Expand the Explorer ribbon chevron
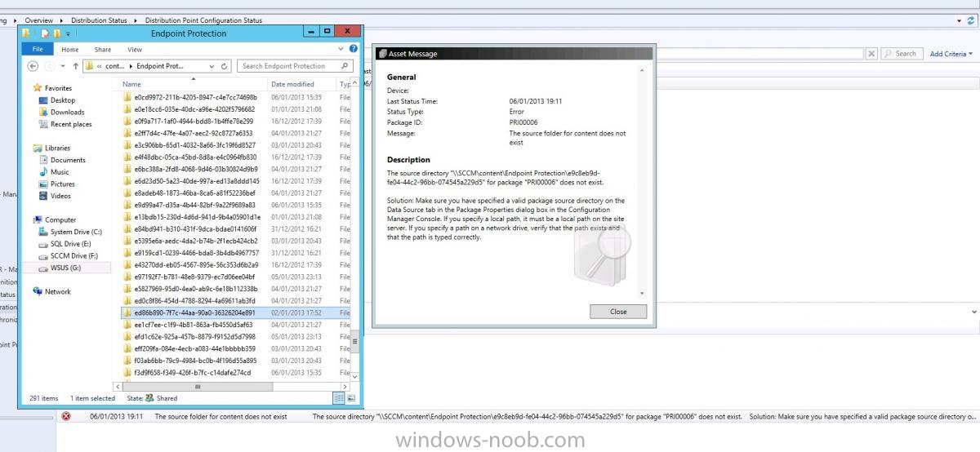980x452 pixels. coord(342,49)
